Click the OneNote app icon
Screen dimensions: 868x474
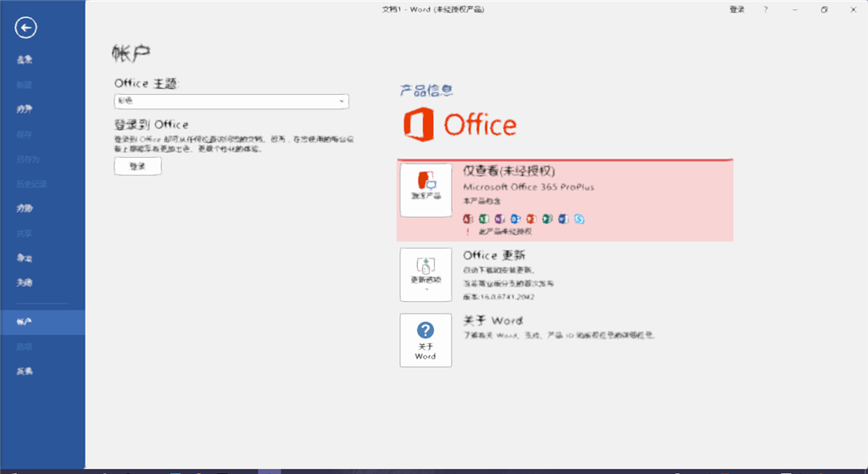pos(500,219)
